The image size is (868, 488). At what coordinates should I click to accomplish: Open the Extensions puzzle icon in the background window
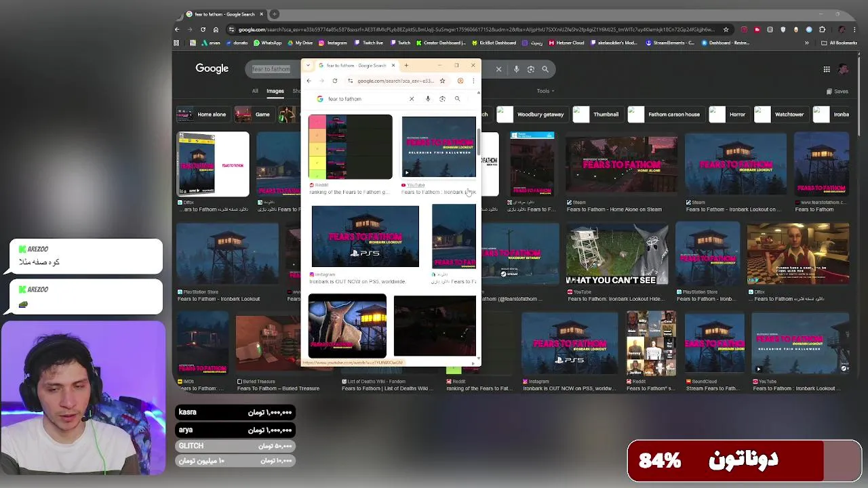click(x=822, y=29)
